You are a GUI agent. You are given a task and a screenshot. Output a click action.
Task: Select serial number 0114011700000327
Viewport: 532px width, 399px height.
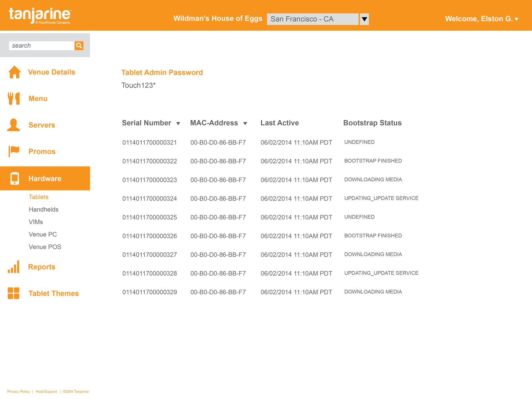pos(150,255)
